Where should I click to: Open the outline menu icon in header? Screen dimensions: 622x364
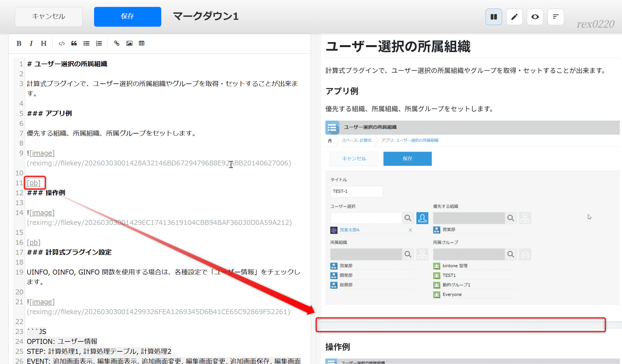pyautogui.click(x=556, y=17)
